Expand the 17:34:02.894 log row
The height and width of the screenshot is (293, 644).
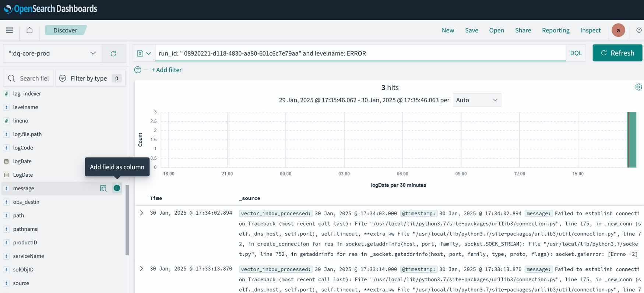[141, 213]
